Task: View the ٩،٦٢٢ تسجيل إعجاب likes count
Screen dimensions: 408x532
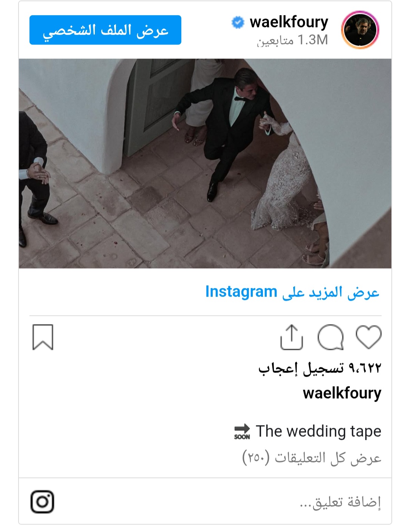Action: (320, 368)
